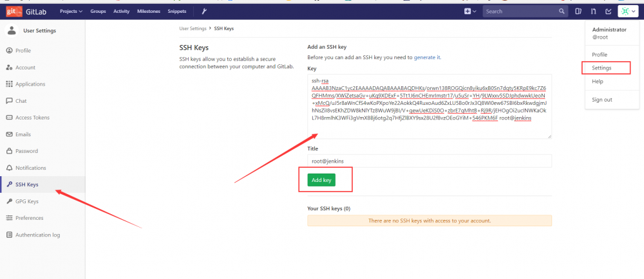Choose Sign out from the user menu
This screenshot has height=279, width=644.
click(x=601, y=100)
